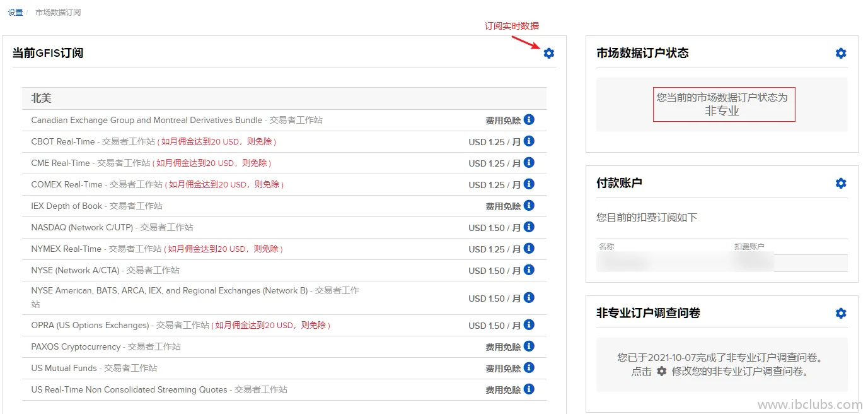The height and width of the screenshot is (414, 868).
Task: Go to 设置 breadcrumb link
Action: pos(15,13)
